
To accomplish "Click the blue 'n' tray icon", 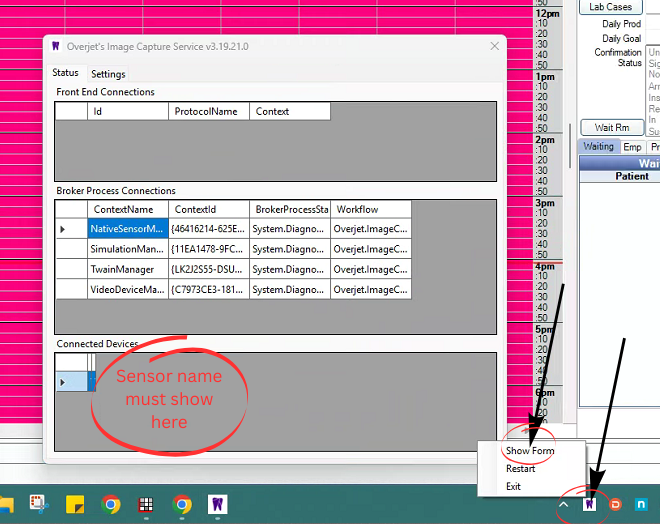I will [x=641, y=504].
